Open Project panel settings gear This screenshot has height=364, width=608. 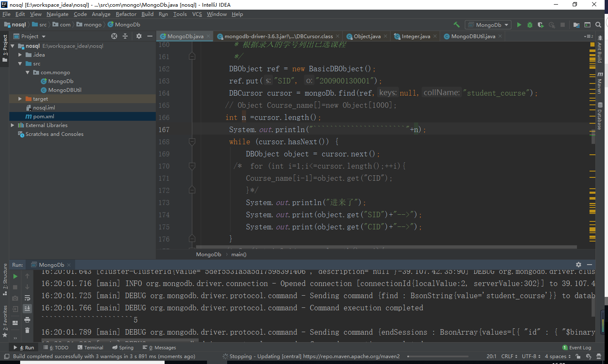click(139, 36)
